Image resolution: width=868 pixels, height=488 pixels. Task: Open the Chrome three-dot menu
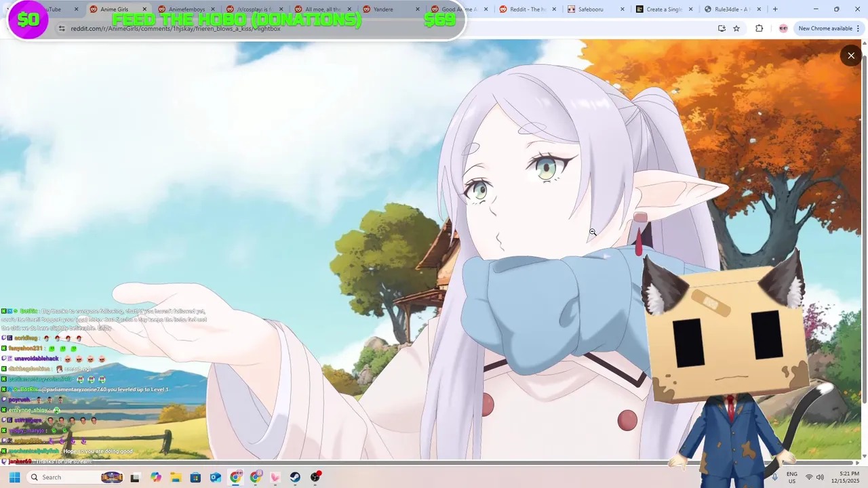pyautogui.click(x=859, y=28)
